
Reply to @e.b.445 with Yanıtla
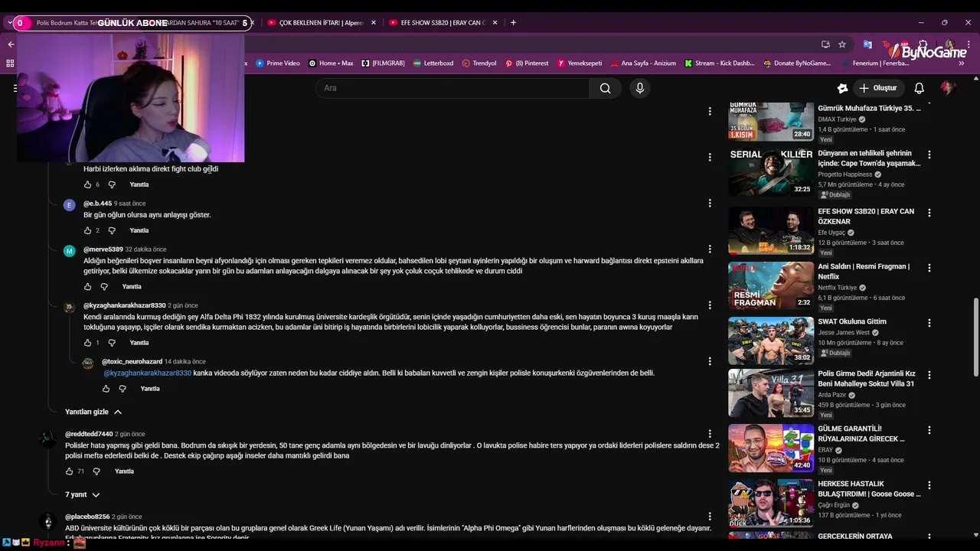tap(139, 230)
